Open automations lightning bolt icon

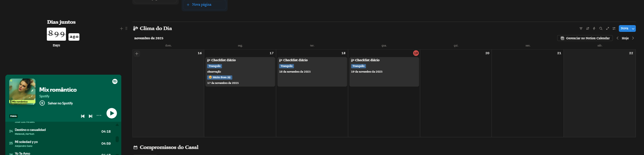tap(594, 28)
